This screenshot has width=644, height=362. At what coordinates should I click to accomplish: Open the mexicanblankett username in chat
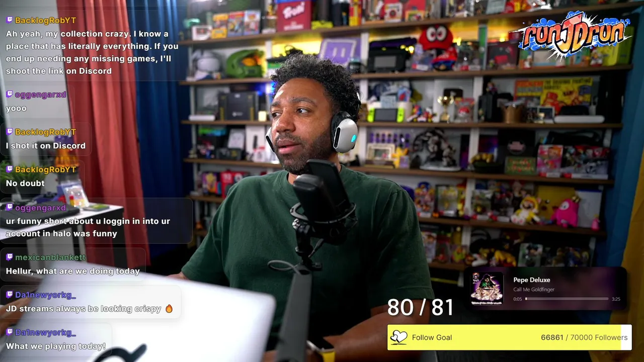pyautogui.click(x=51, y=257)
